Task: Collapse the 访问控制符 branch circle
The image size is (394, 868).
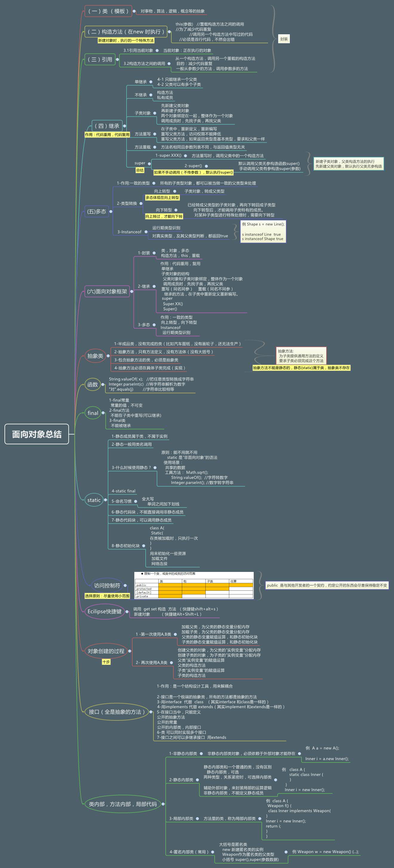Action: pyautogui.click(x=125, y=586)
